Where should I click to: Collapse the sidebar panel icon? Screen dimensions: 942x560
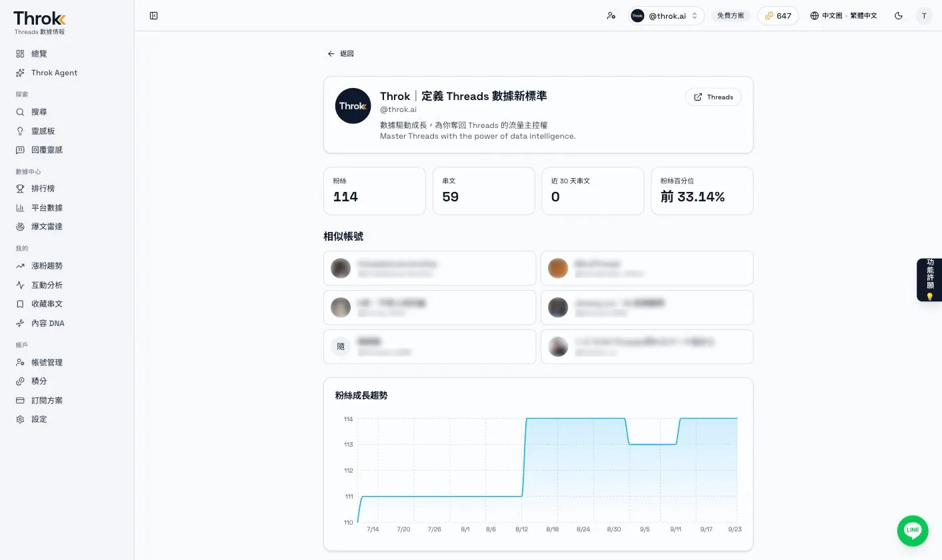[154, 15]
